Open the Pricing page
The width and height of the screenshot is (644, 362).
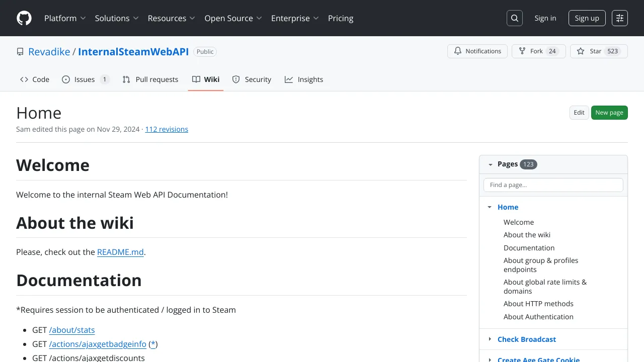[341, 18]
